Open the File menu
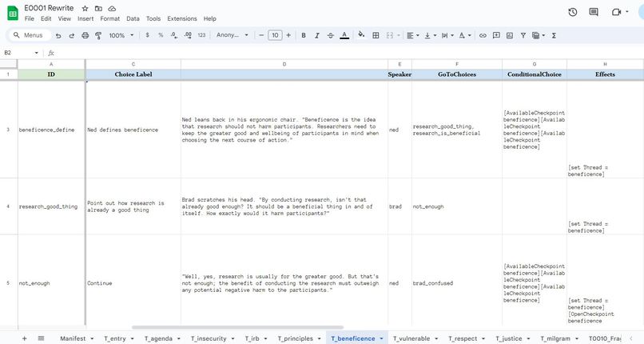 coord(29,18)
